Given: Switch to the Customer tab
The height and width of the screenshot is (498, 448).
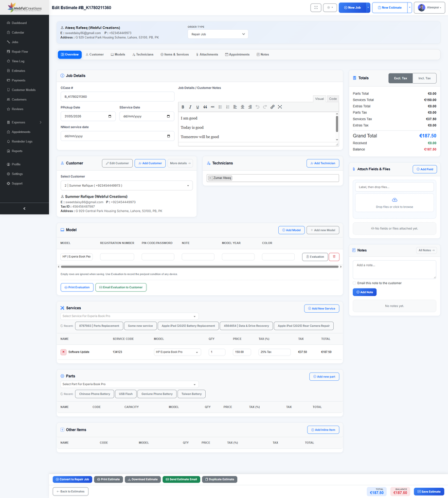Looking at the screenshot, I should 95,54.
